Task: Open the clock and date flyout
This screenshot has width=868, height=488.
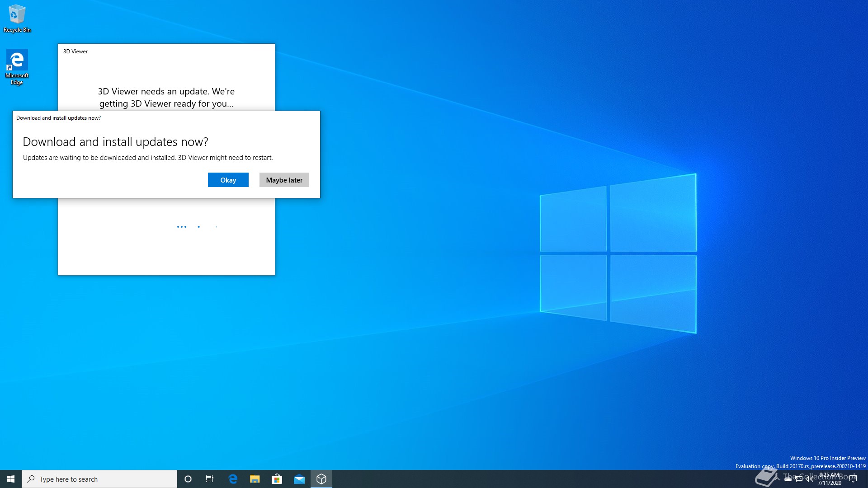Action: point(830,479)
